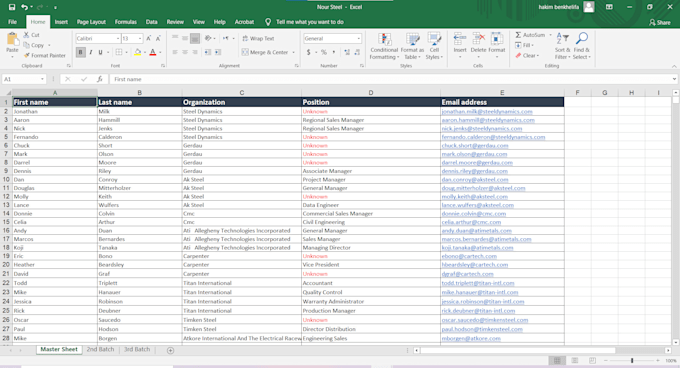Click Decrease Decimal icon
The height and width of the screenshot is (368, 680).
[357, 52]
